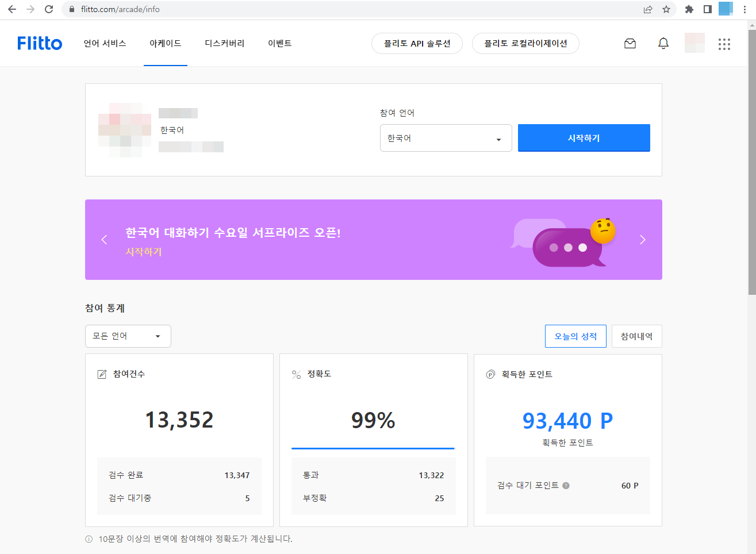Click the help icon next to 검수 대기 포인트

coord(565,485)
